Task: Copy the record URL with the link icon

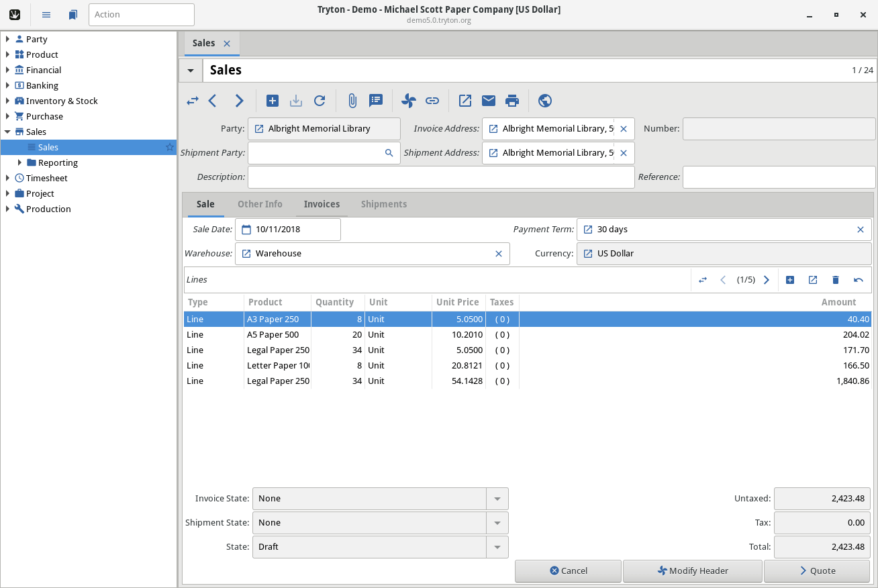Action: [432, 100]
